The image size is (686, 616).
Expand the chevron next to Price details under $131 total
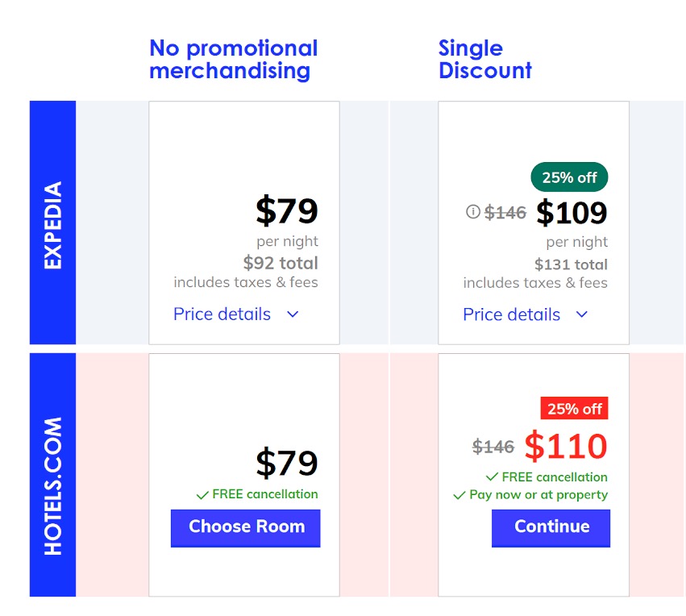582,314
